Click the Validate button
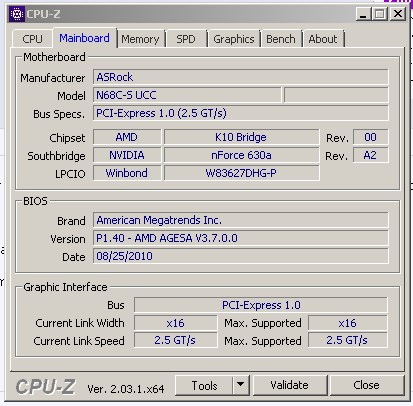This screenshot has width=413, height=406. (289, 386)
